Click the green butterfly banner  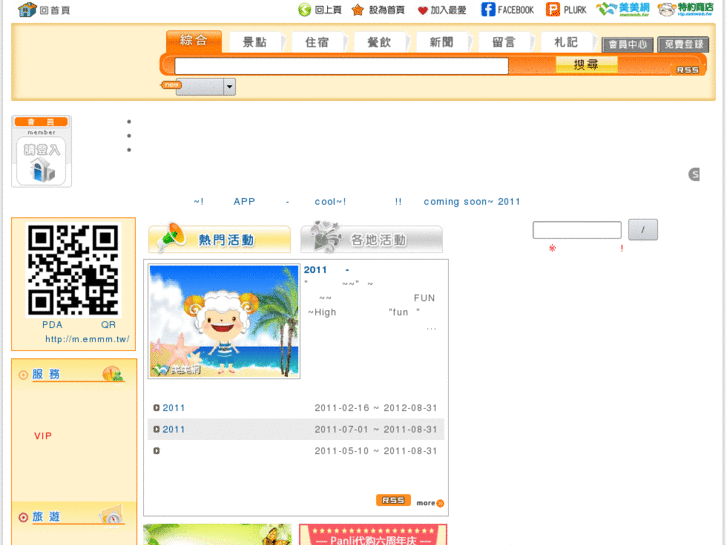tap(217, 534)
